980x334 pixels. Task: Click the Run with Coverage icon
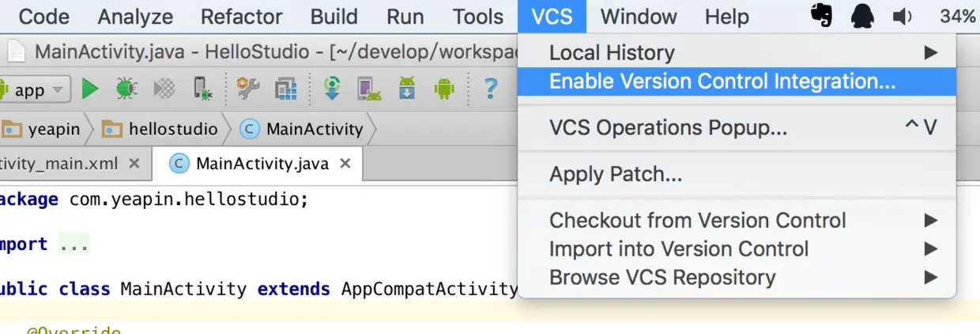(x=164, y=89)
